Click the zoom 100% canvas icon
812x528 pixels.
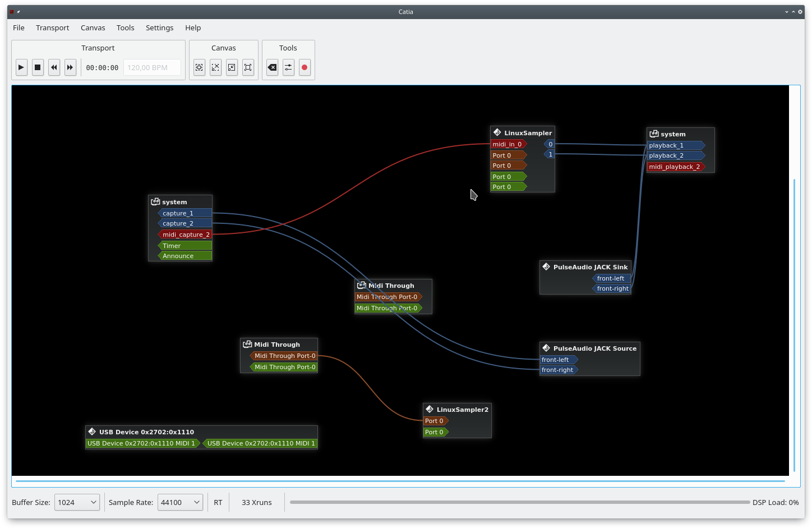click(x=248, y=67)
